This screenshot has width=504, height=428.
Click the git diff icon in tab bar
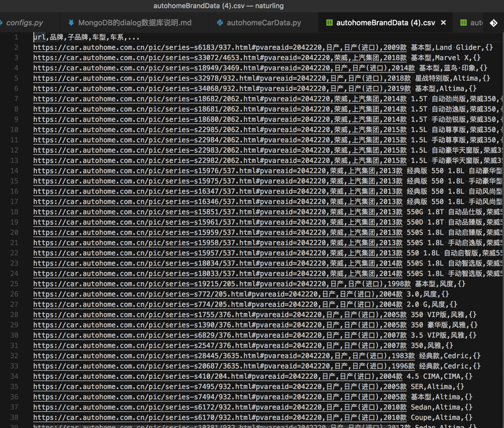point(493,23)
